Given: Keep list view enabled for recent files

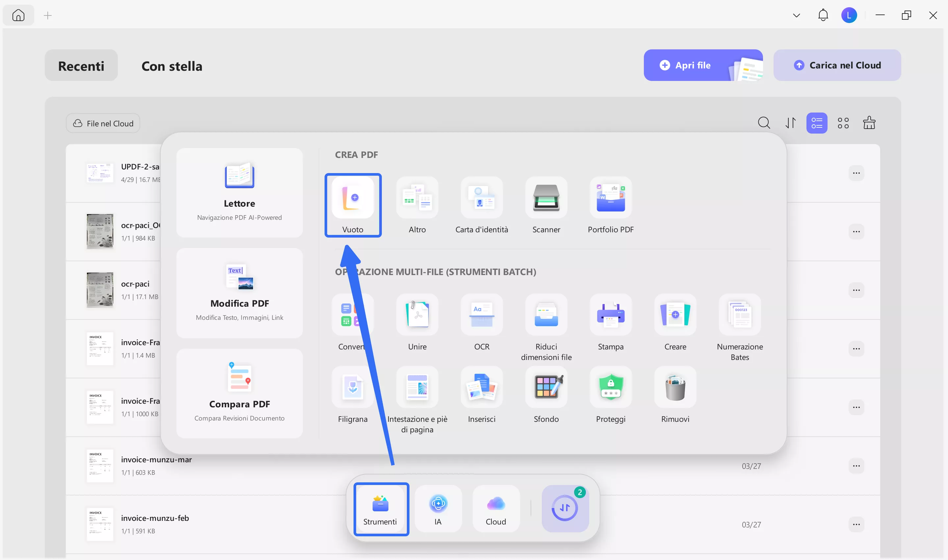Looking at the screenshot, I should coord(817,123).
